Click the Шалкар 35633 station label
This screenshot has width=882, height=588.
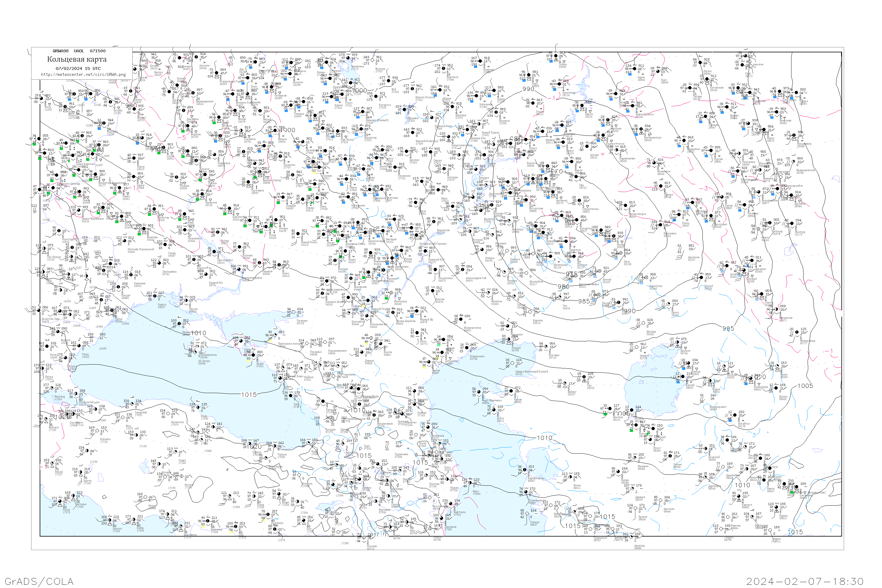tap(651, 333)
